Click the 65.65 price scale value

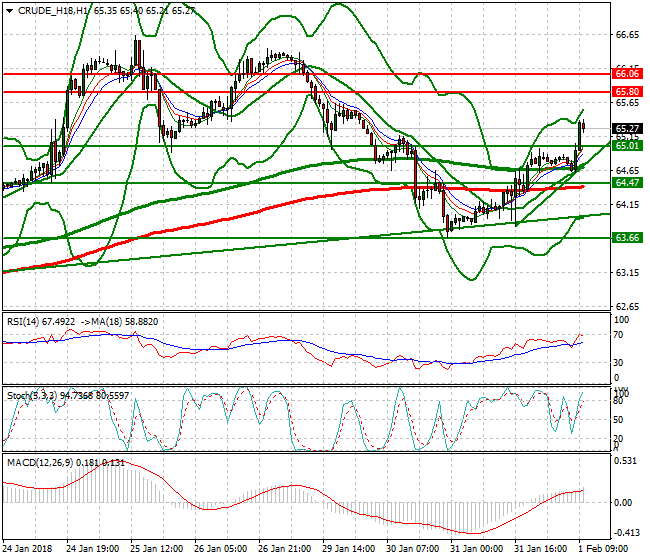(x=627, y=103)
